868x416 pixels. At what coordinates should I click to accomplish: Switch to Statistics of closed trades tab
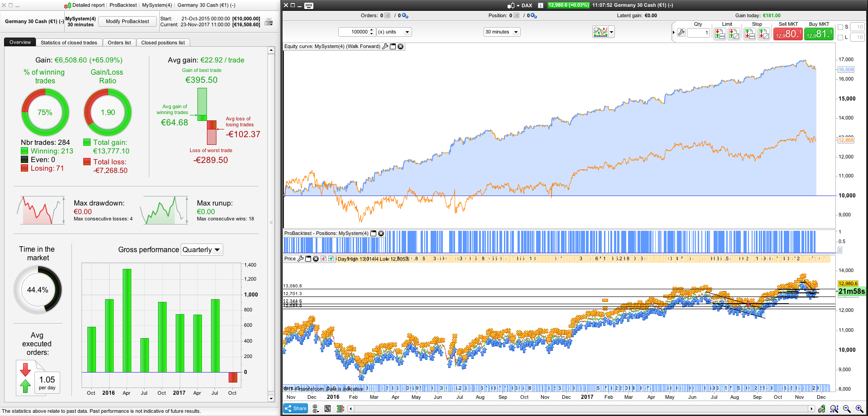(x=69, y=43)
